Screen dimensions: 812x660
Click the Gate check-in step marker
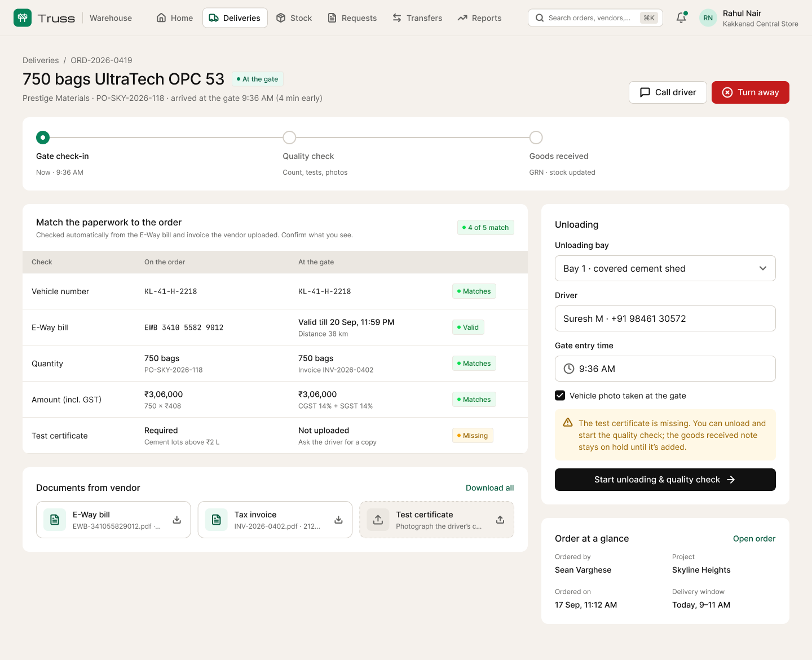tap(43, 138)
